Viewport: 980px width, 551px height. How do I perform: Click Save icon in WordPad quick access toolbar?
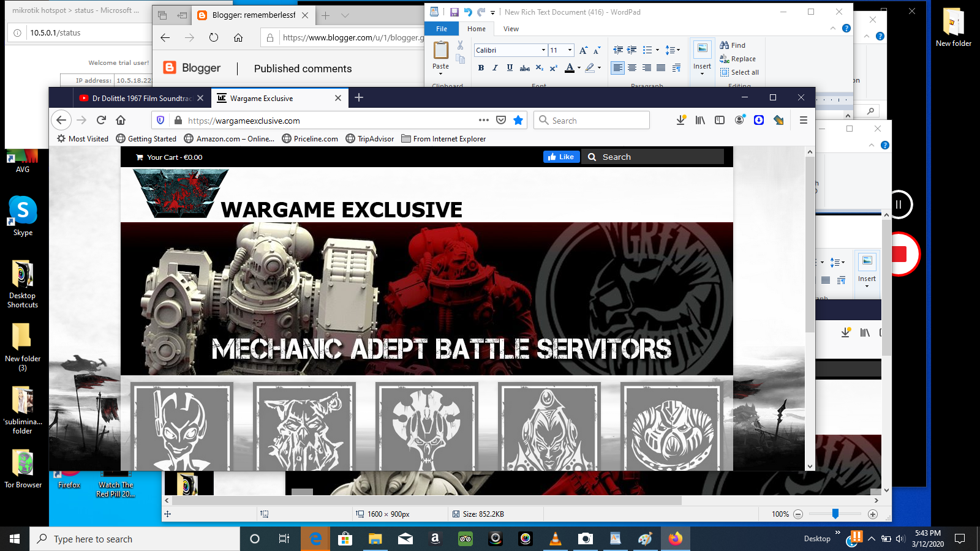[x=454, y=12]
